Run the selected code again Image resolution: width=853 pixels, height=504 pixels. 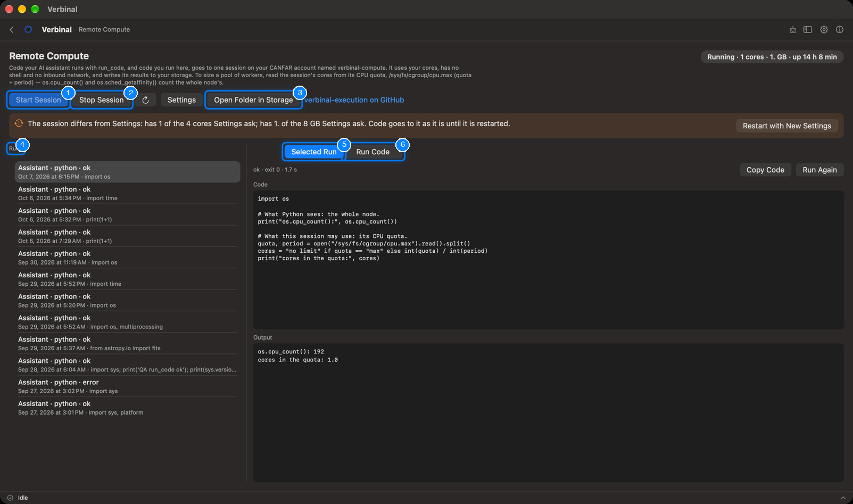coord(819,170)
